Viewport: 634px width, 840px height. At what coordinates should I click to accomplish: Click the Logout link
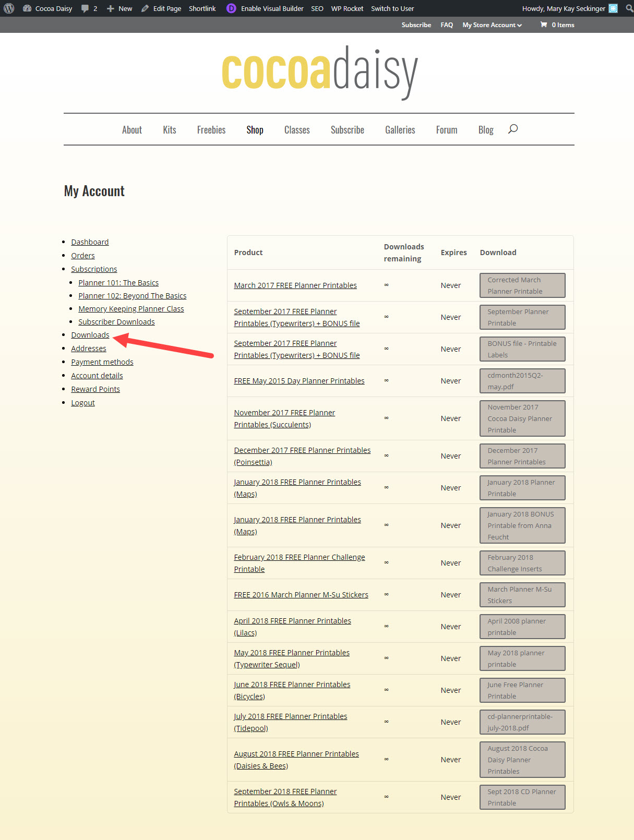point(83,403)
